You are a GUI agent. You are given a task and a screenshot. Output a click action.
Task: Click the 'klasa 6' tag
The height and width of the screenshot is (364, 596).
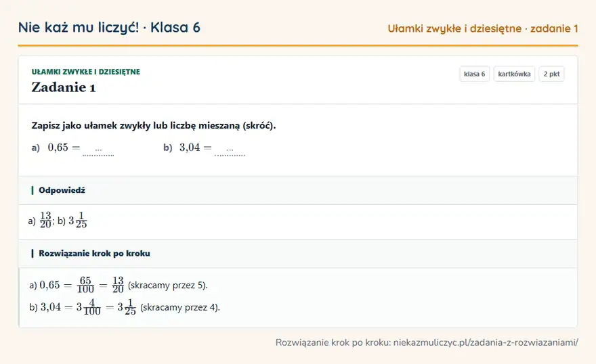click(474, 74)
